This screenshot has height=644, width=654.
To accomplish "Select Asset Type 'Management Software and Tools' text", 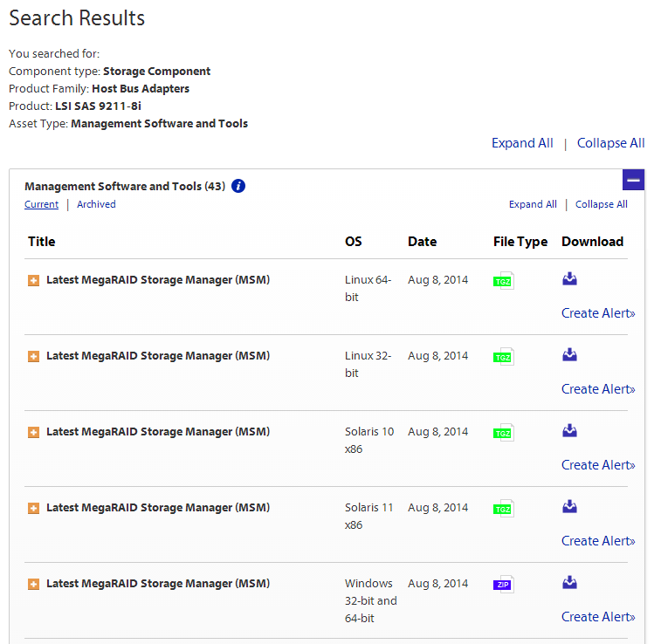I will (x=159, y=124).
